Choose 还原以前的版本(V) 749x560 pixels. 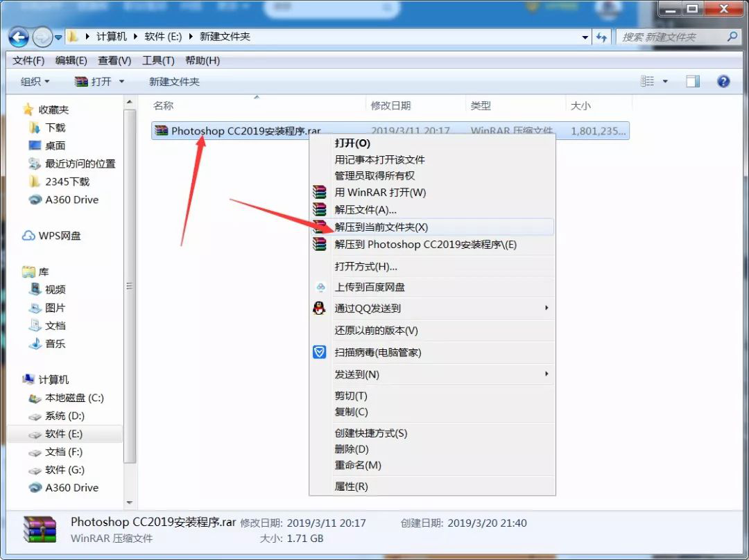[377, 331]
